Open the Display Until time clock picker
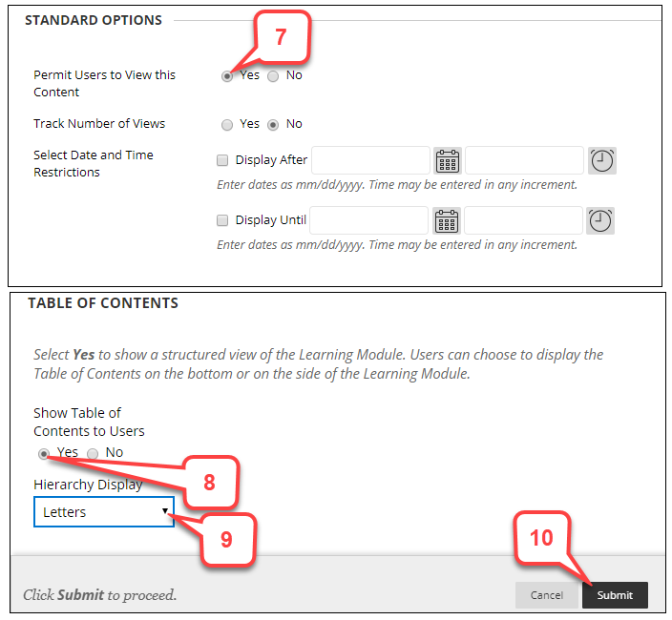The height and width of the screenshot is (620, 672). coord(601,220)
